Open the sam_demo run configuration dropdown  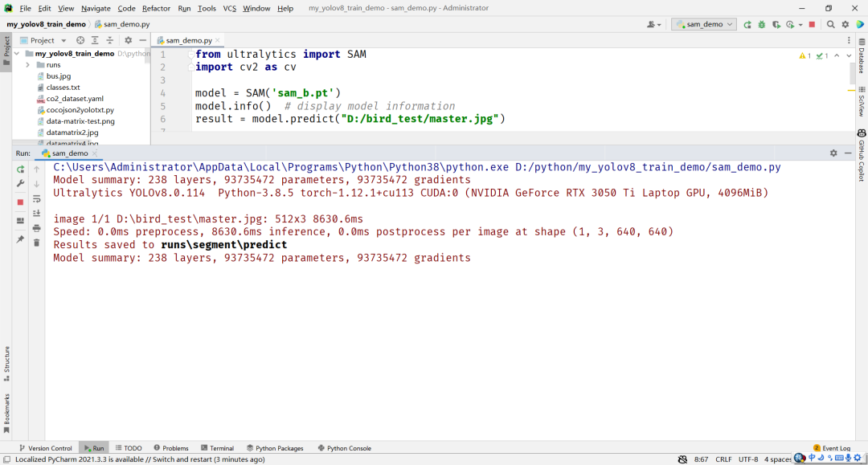(x=703, y=24)
